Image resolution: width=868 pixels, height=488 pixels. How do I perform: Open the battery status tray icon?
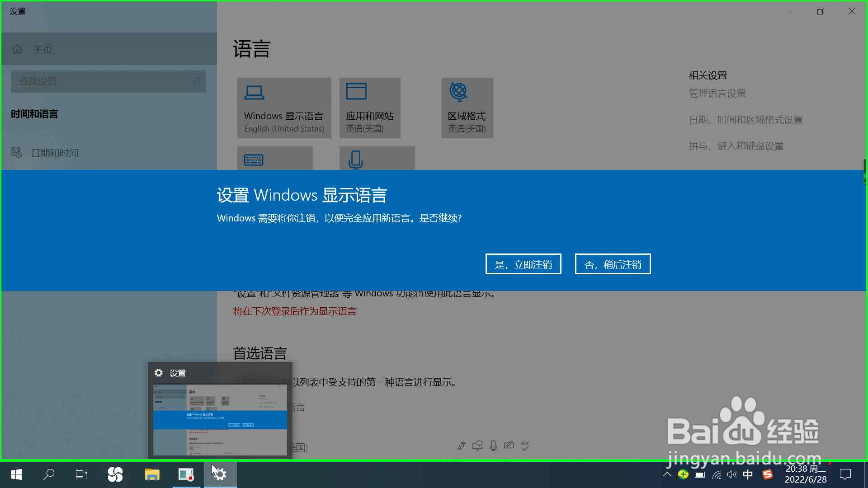[x=700, y=474]
